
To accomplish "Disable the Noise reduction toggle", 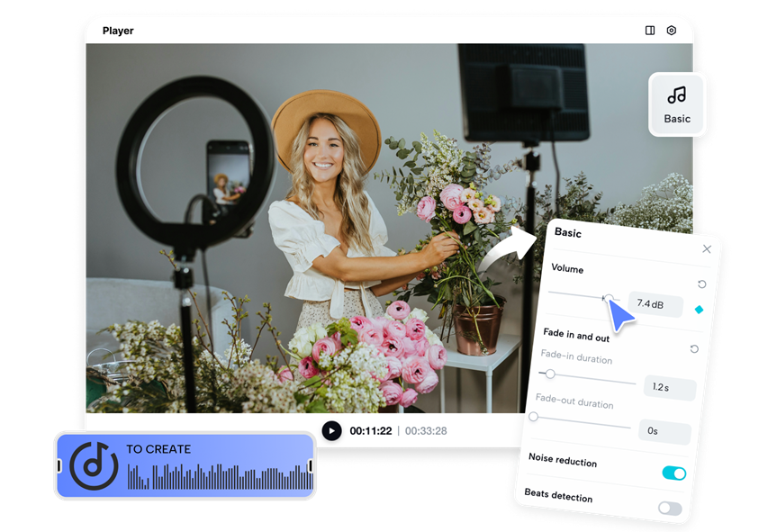I will coord(674,472).
